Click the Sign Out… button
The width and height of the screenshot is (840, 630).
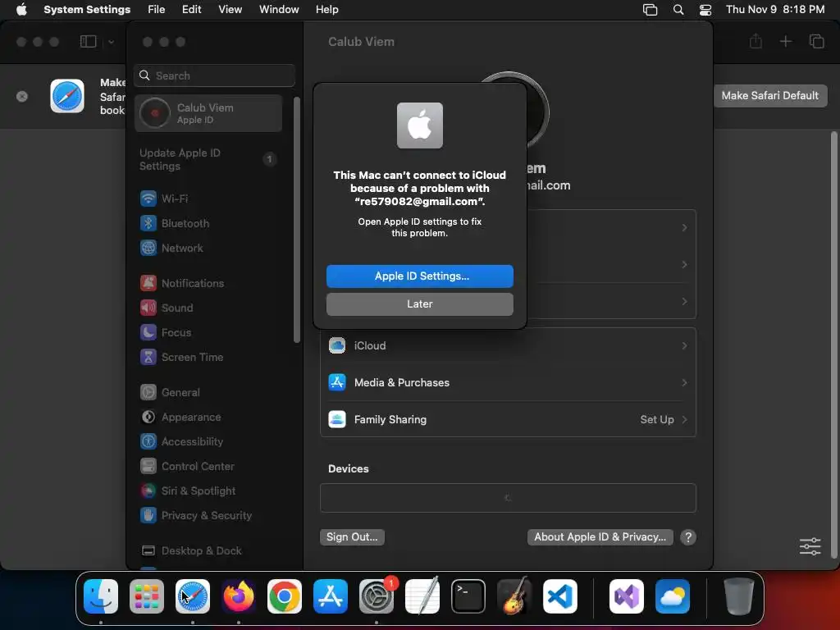click(x=352, y=537)
